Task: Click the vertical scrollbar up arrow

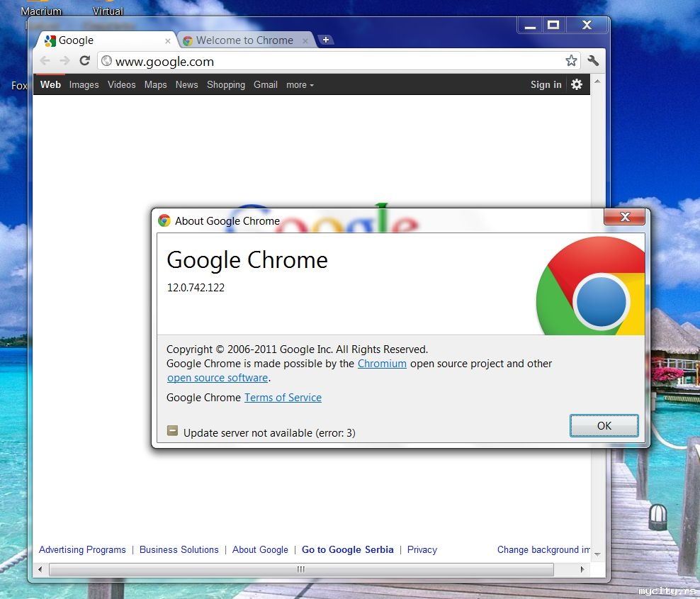Action: pyautogui.click(x=597, y=82)
